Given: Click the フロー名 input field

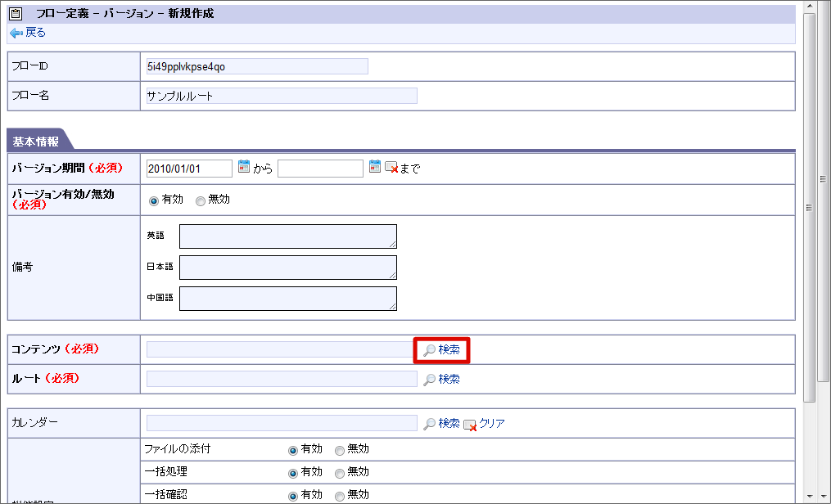Looking at the screenshot, I should [282, 96].
